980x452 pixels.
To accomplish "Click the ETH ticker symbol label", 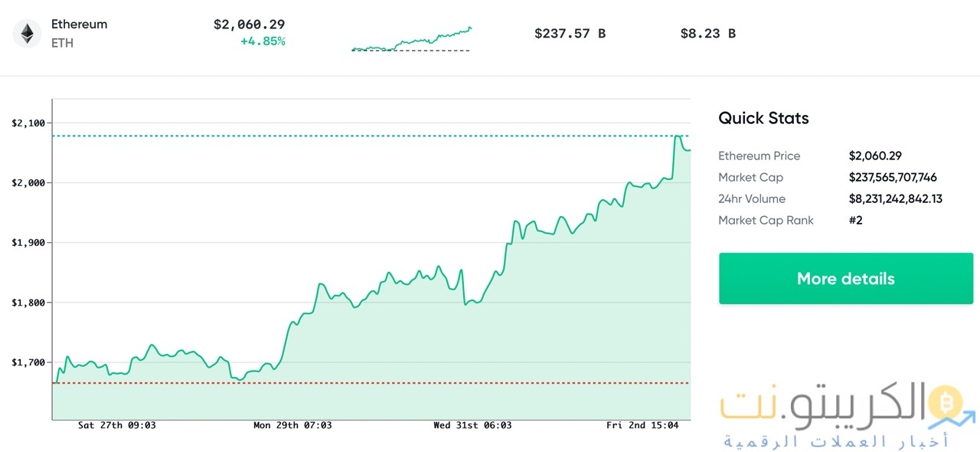I will coord(62,44).
